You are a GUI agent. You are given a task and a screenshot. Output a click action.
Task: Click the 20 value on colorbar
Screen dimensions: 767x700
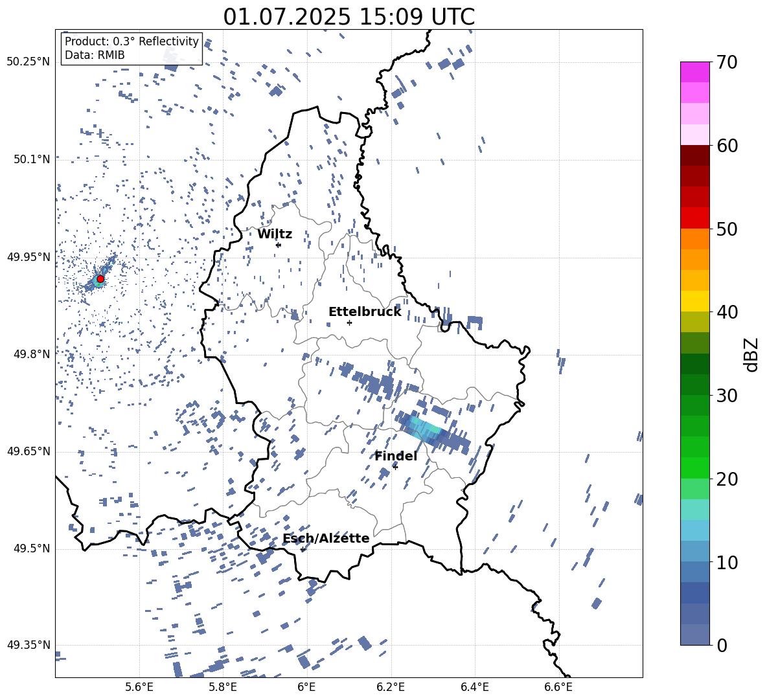(727, 479)
